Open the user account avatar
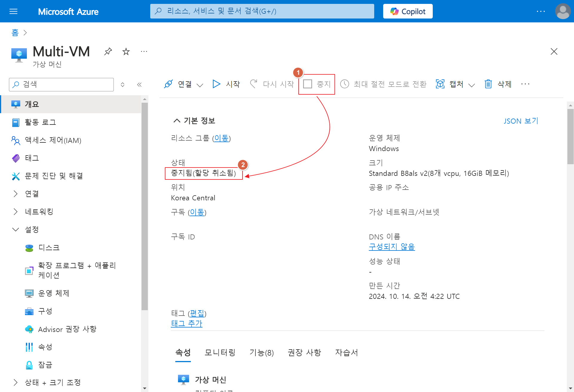 coord(563,11)
